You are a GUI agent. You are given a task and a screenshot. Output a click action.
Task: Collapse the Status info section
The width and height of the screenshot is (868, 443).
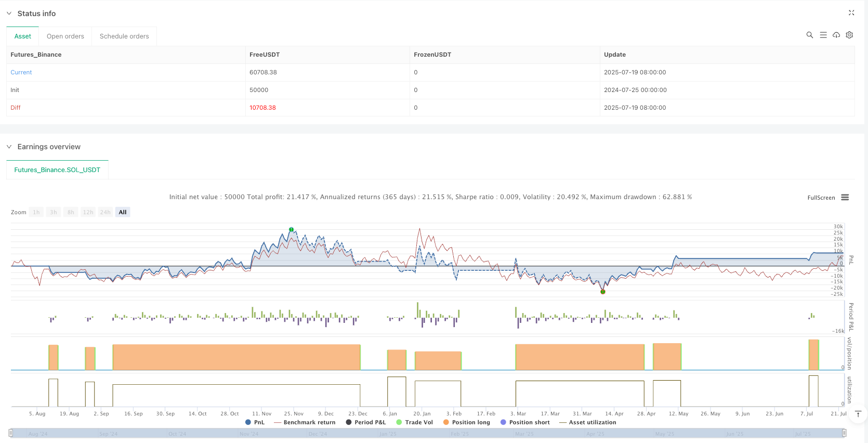[9, 14]
